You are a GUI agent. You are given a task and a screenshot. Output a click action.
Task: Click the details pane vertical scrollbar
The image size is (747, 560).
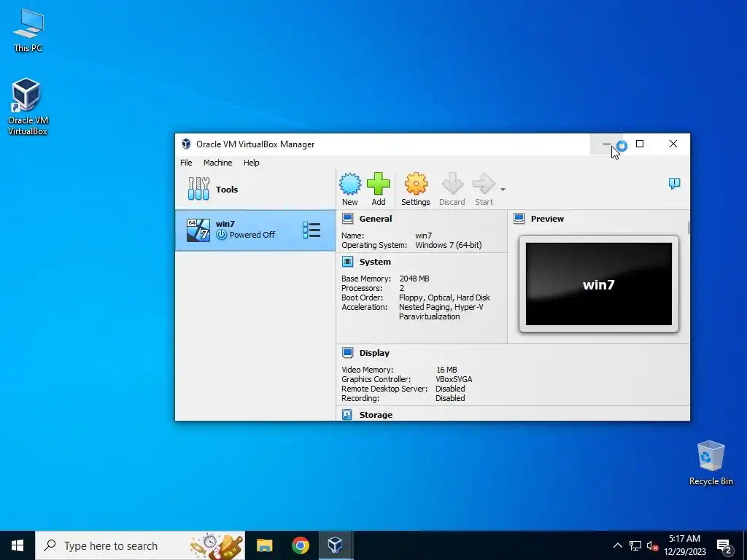[x=689, y=227]
